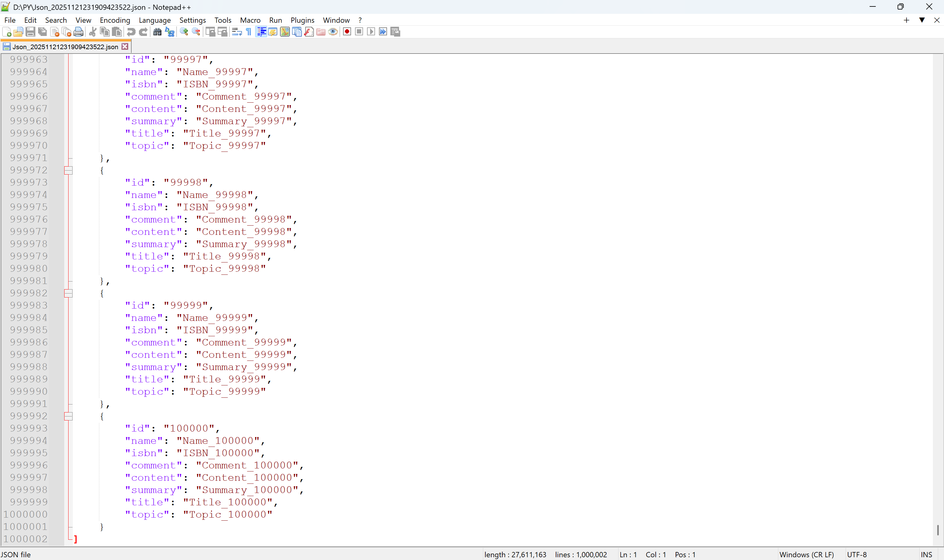Fold the block beginning at line 999992
This screenshot has height=560, width=944.
tap(69, 416)
